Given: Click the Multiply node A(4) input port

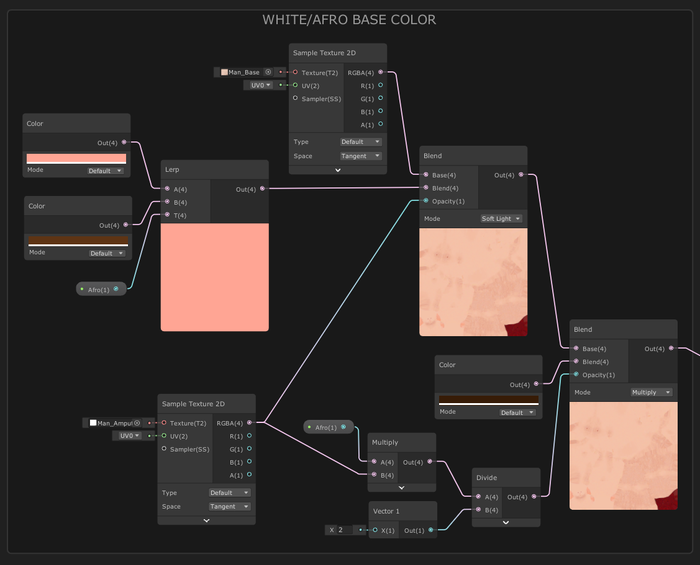Looking at the screenshot, I should pyautogui.click(x=374, y=462).
